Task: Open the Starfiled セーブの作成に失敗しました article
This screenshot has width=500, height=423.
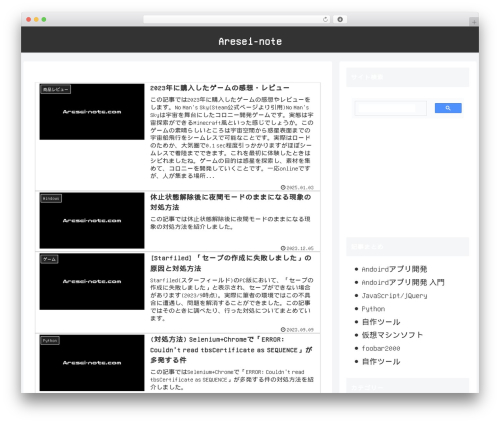Action: (x=231, y=263)
